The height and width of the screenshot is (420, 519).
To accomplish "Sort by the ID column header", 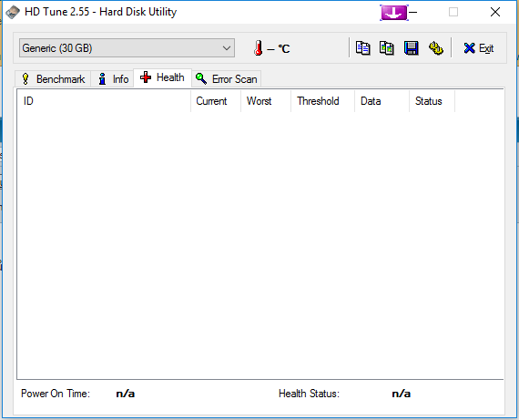I will click(x=104, y=101).
